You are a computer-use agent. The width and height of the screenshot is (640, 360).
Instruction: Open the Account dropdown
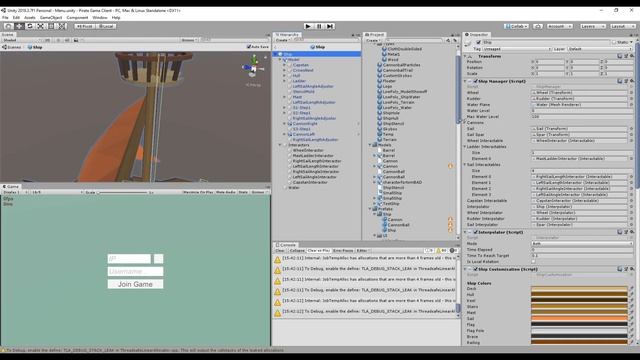[x=559, y=26]
